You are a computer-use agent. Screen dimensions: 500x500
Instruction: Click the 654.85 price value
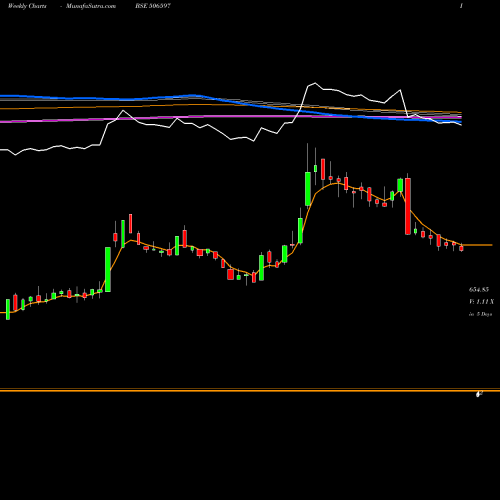point(479,289)
